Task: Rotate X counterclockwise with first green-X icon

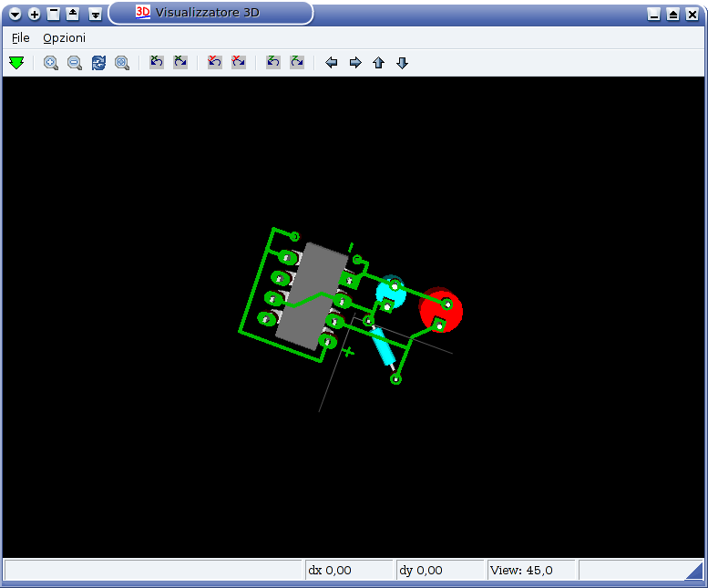Action: [156, 62]
